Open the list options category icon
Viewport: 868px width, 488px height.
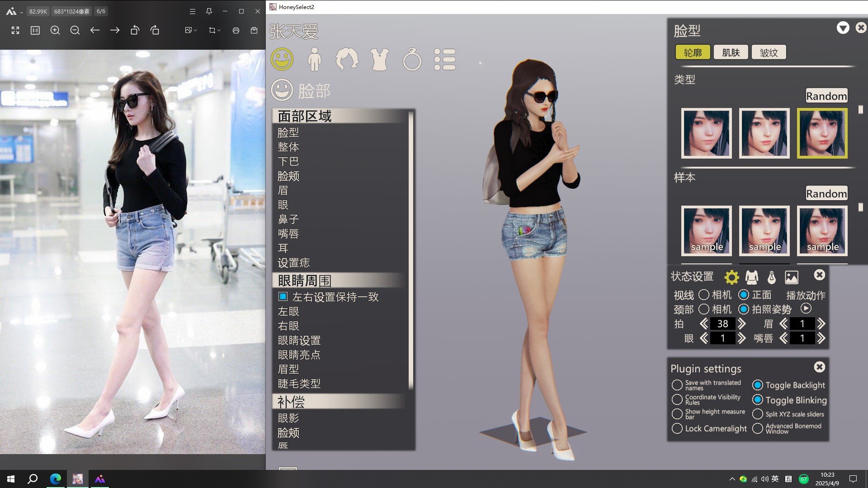click(x=445, y=59)
